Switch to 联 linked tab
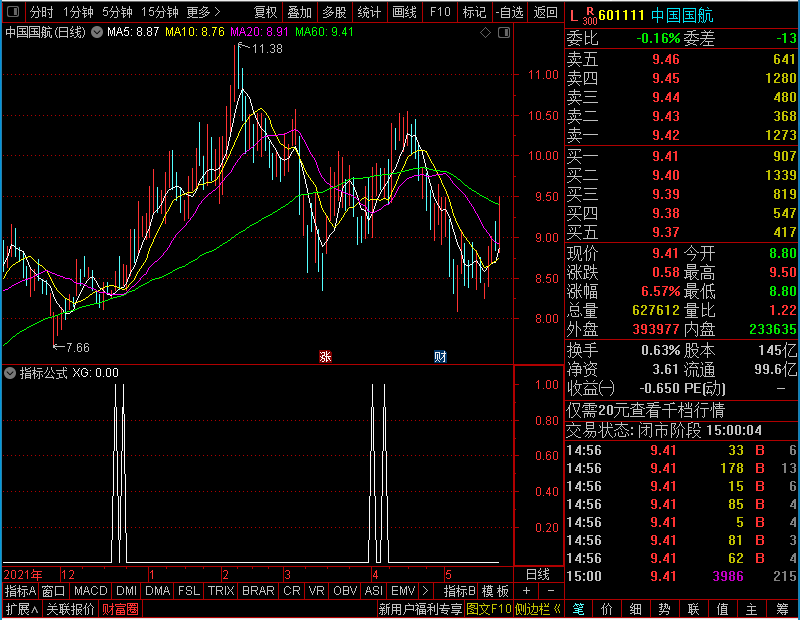Viewport: 800px width, 620px height. [693, 609]
